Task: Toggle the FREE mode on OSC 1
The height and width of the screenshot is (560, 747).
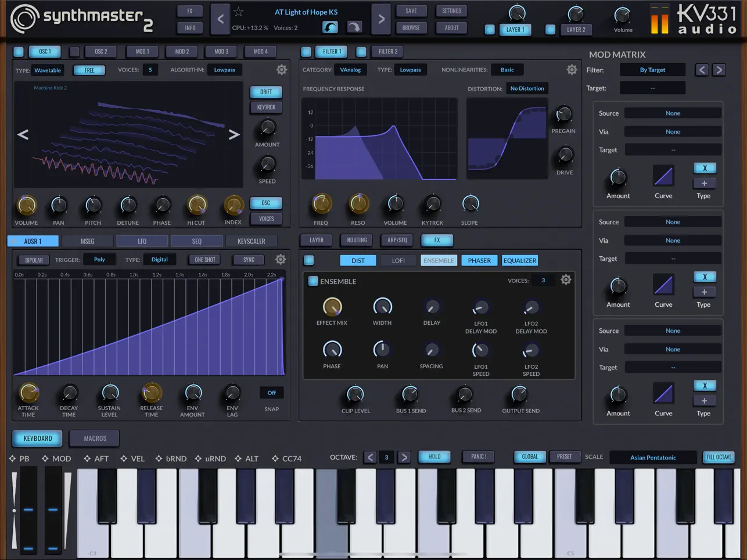Action: (x=89, y=70)
